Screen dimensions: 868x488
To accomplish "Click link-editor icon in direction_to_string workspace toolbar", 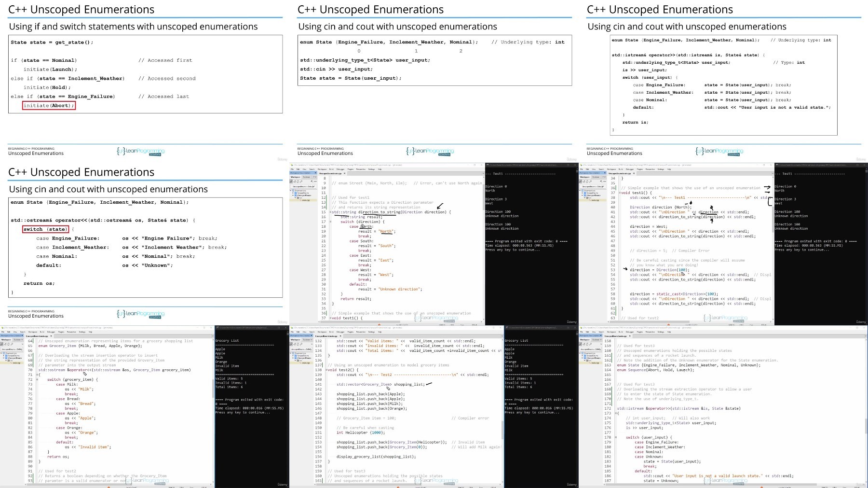I will (x=291, y=181).
